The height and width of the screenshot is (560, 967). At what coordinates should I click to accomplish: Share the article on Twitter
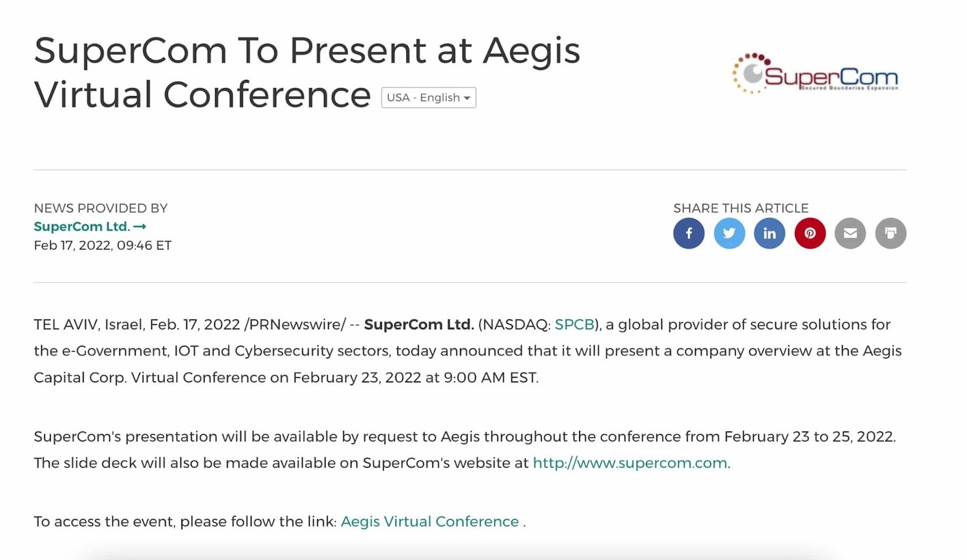point(729,233)
